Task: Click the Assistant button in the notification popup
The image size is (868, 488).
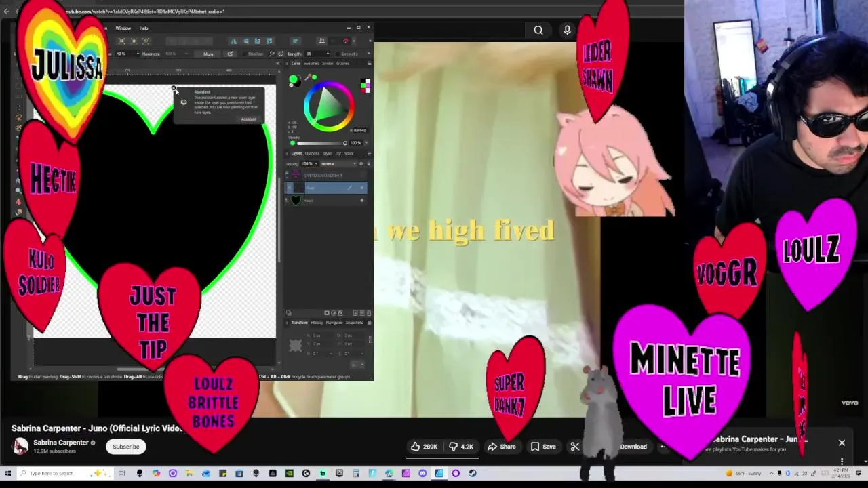Action: click(249, 119)
